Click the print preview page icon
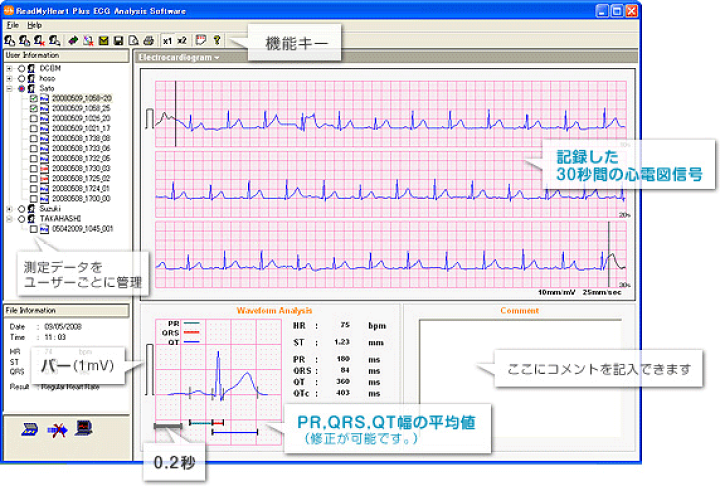 coord(134,41)
